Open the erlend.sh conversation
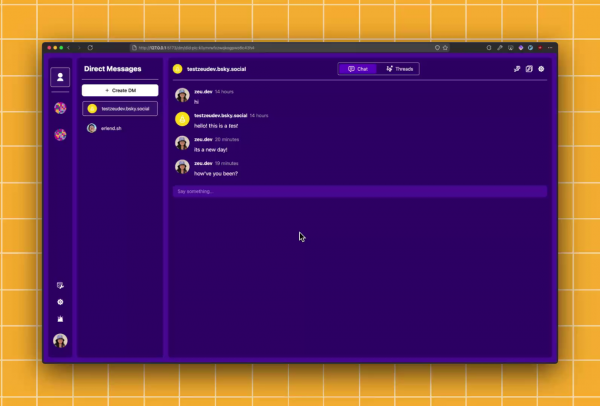 [120, 128]
